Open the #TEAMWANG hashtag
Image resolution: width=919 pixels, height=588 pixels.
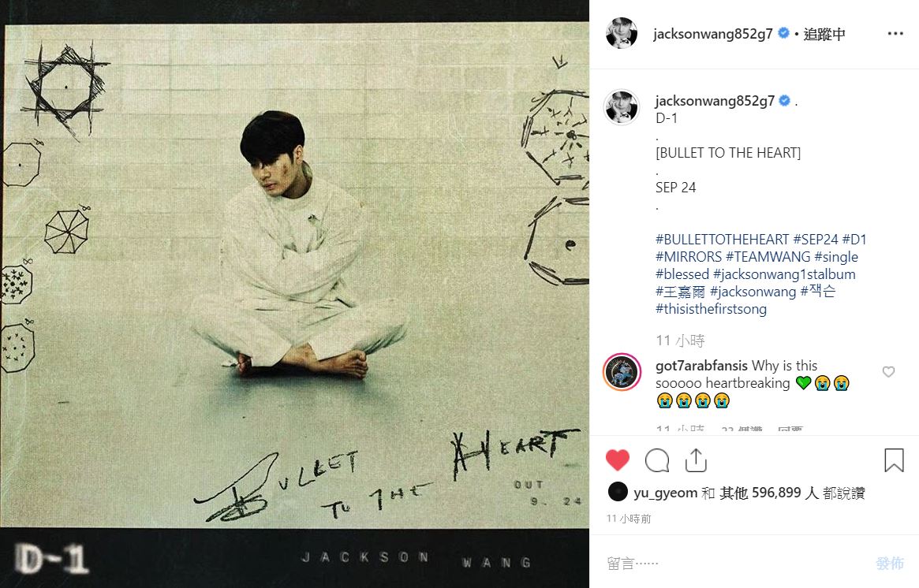tap(768, 256)
